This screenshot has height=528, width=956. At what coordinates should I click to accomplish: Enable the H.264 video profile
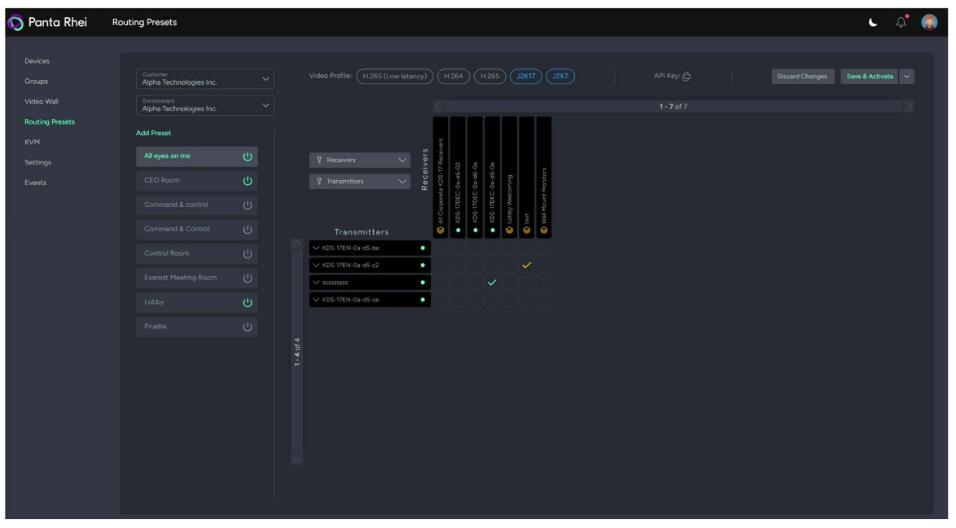click(x=453, y=76)
